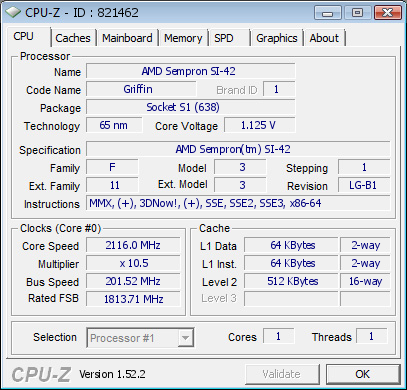Maximize the CPU-Z window
The width and height of the screenshot is (407, 390).
point(357,13)
